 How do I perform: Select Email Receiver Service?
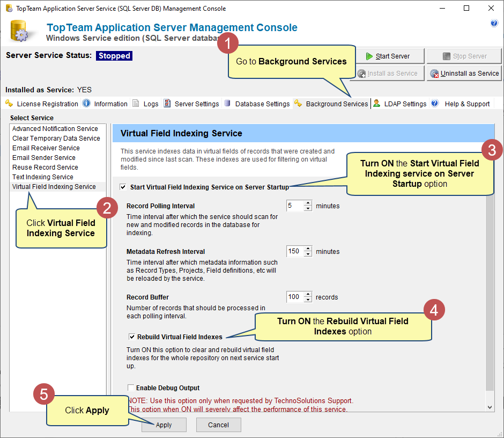(58, 148)
